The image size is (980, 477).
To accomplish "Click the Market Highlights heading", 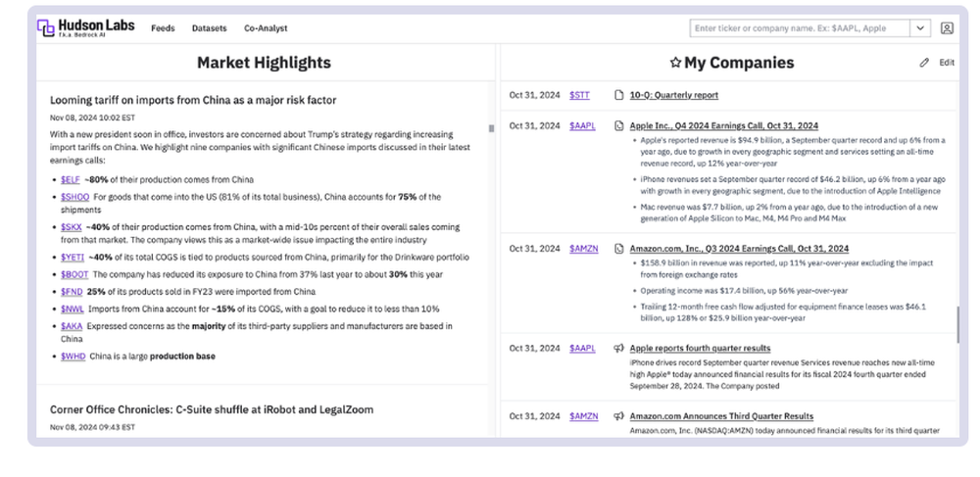I will (264, 63).
